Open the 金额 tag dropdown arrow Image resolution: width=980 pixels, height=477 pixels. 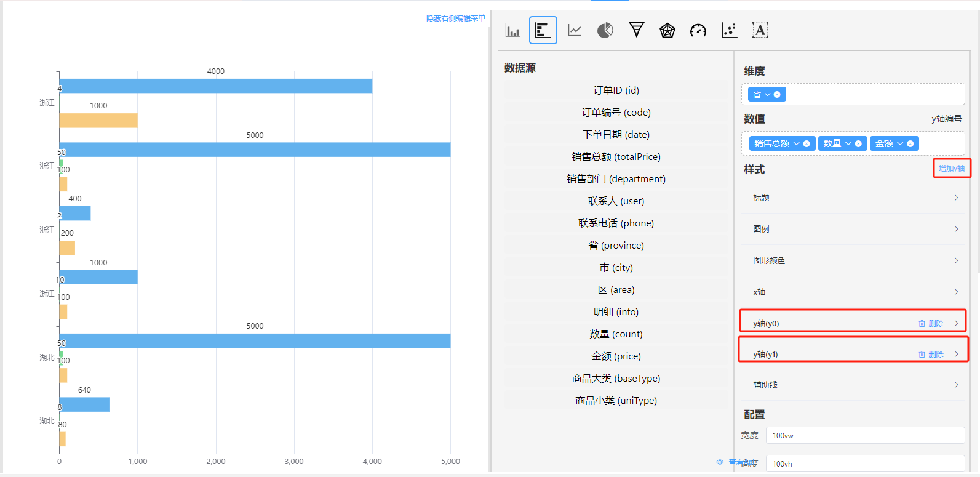[900, 143]
